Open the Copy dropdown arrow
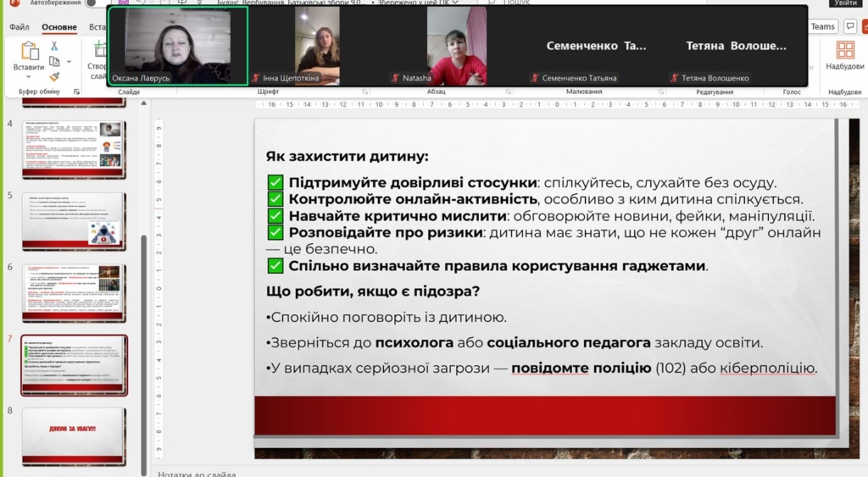 [x=68, y=61]
